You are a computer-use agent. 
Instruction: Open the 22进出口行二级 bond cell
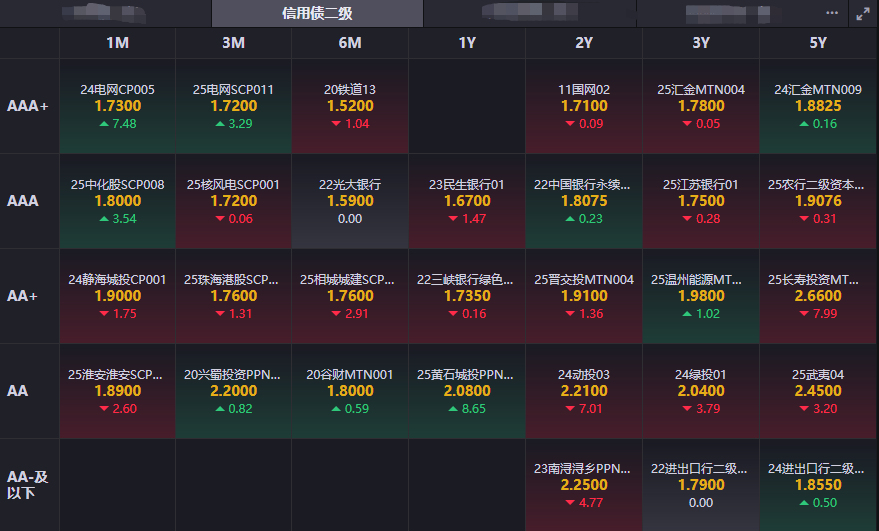pos(701,485)
